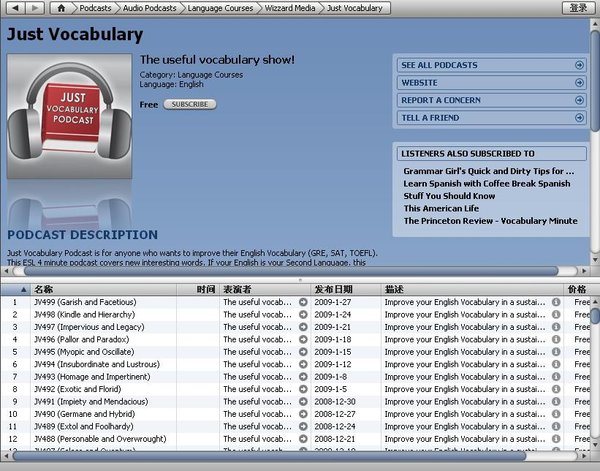The width and height of the screenshot is (600, 471).
Task: Navigate to Podcasts breadcrumb
Action: 95,8
